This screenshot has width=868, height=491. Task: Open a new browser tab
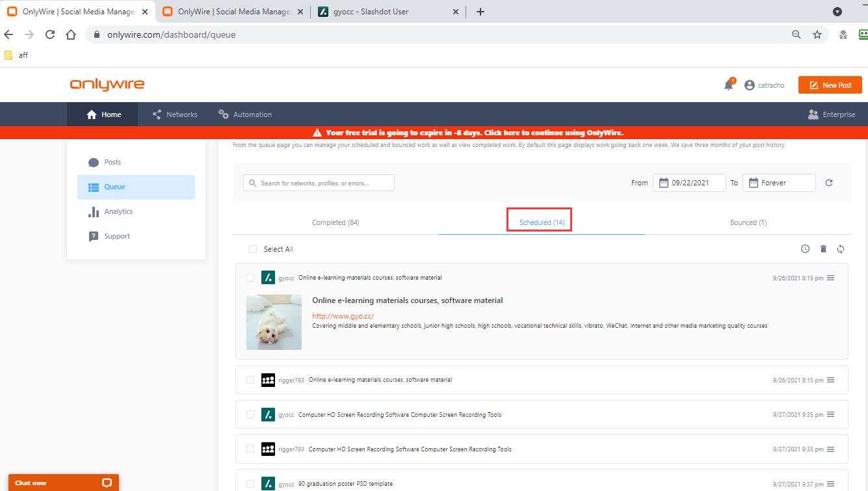480,12
